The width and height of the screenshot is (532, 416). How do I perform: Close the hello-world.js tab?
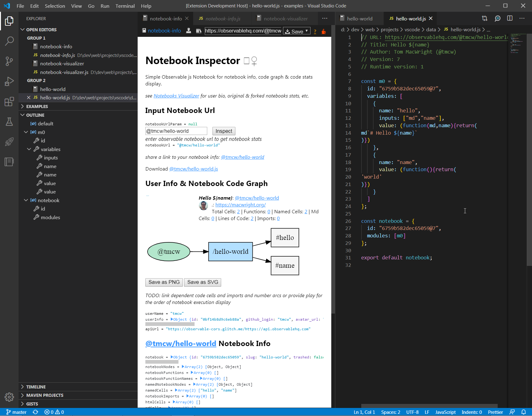[431, 19]
